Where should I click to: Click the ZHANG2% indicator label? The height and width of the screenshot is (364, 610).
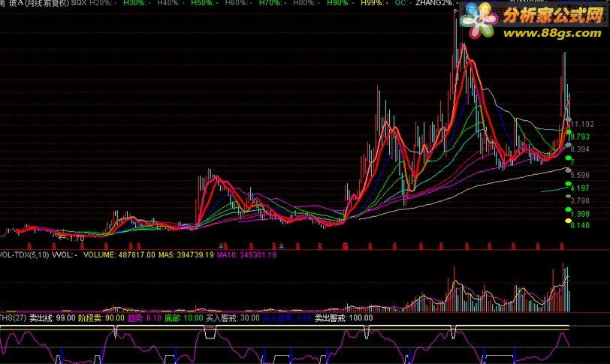tap(437, 3)
